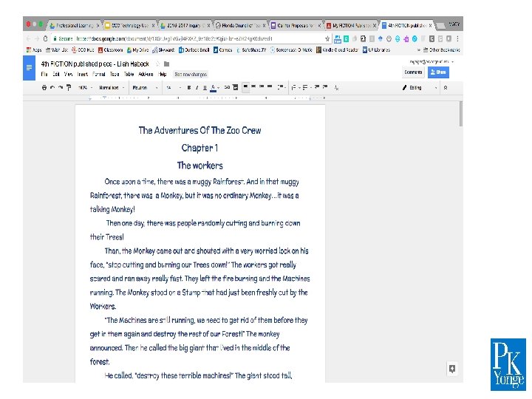Viewport: 532px width, 399px height.
Task: Click the document title to rename it
Action: pyautogui.click(x=95, y=64)
